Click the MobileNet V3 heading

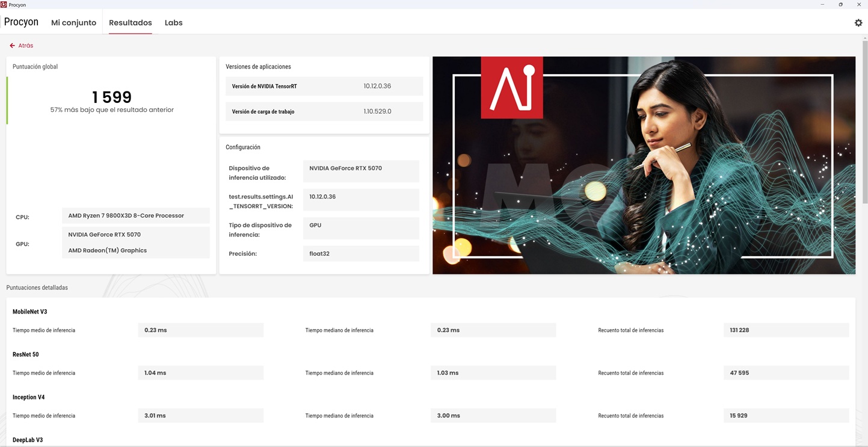pyautogui.click(x=30, y=312)
